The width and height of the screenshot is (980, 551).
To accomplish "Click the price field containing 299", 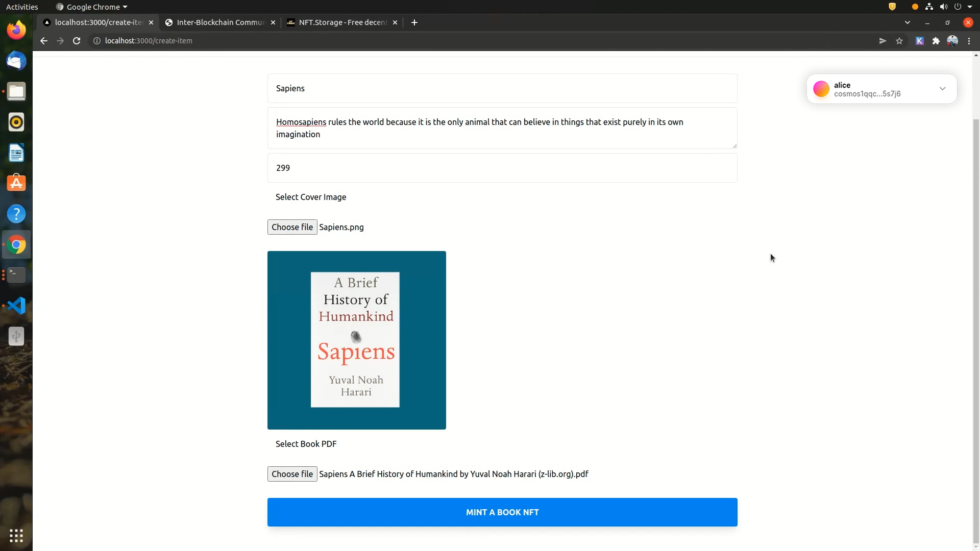I will click(502, 168).
